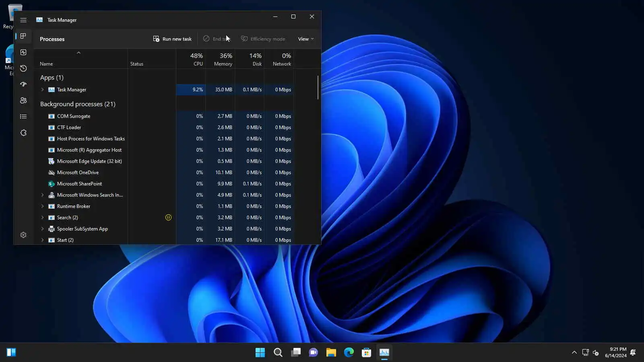This screenshot has width=644, height=362.
Task: Launch the Chat app from taskbar
Action: (313, 353)
